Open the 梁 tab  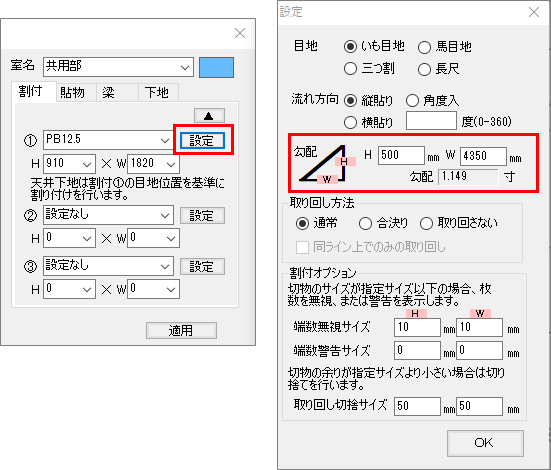(109, 92)
